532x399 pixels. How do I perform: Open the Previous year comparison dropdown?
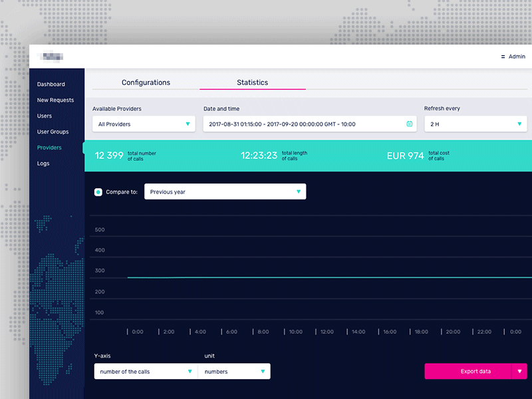225,191
